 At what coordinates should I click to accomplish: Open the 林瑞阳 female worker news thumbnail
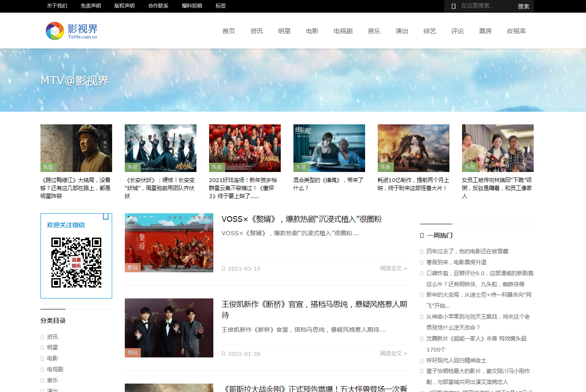point(498,148)
